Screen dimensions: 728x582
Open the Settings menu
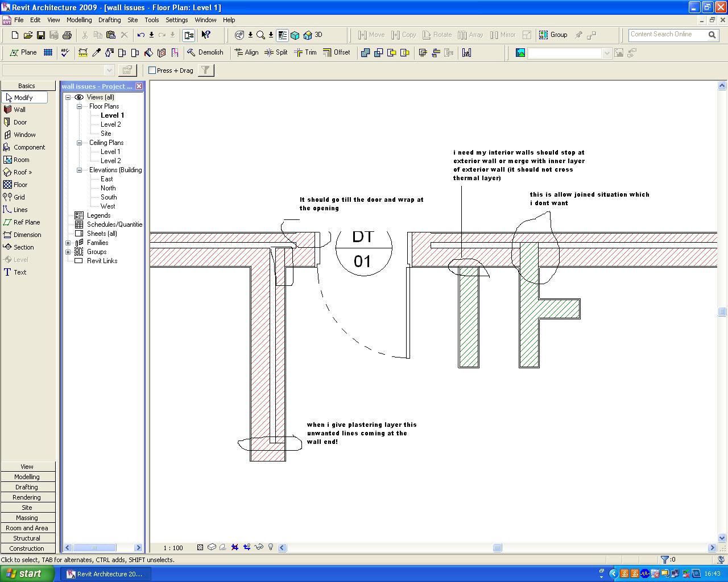pyautogui.click(x=176, y=20)
